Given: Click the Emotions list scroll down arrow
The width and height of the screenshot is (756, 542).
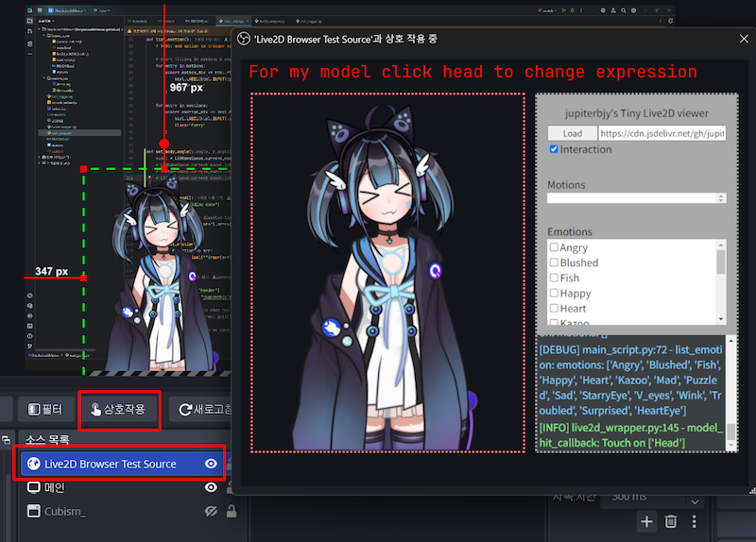Looking at the screenshot, I should tap(721, 319).
